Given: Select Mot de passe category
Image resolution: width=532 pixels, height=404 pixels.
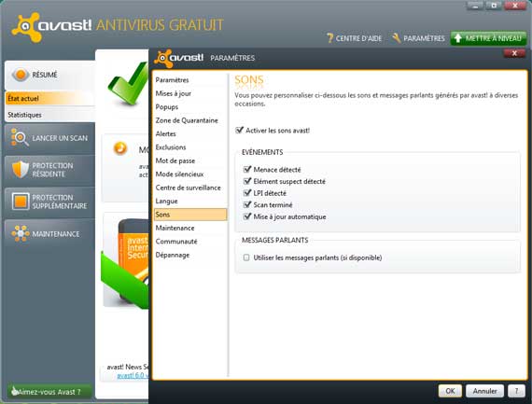Looking at the screenshot, I should tap(190, 160).
